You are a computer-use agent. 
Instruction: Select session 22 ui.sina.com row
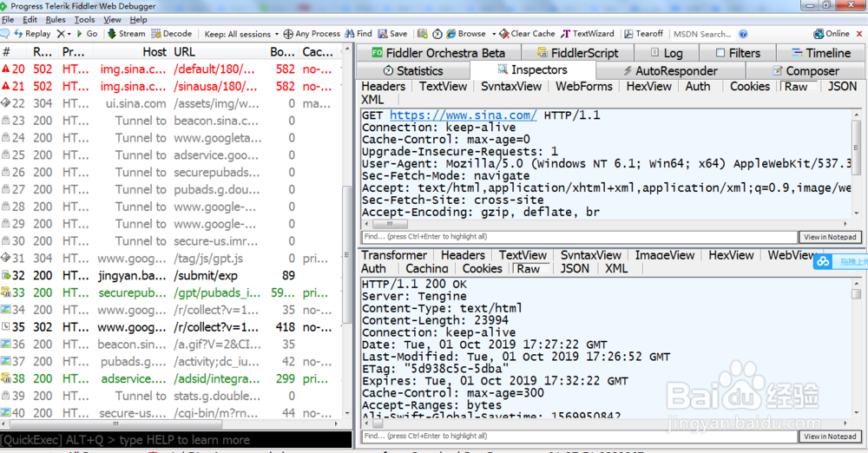click(x=171, y=103)
